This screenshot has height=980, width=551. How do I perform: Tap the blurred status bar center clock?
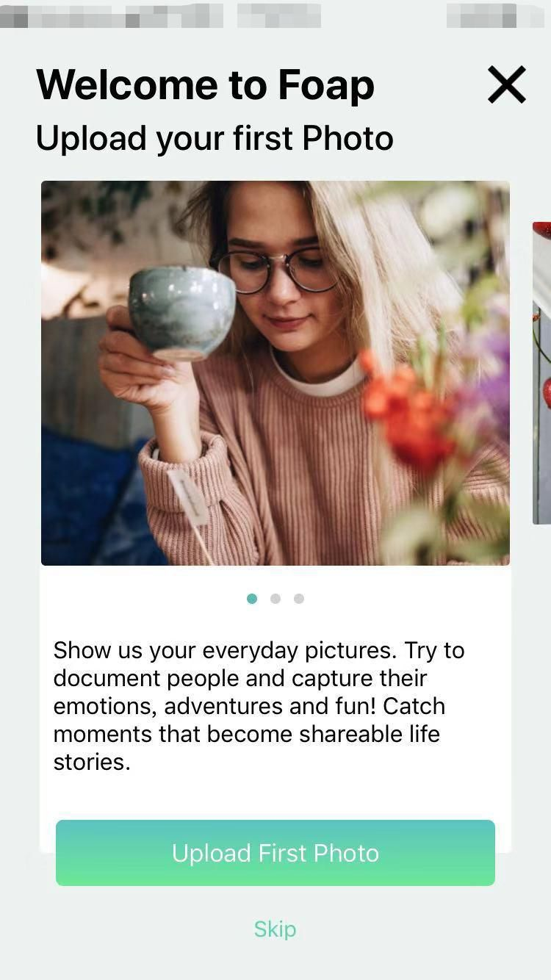coord(279,16)
